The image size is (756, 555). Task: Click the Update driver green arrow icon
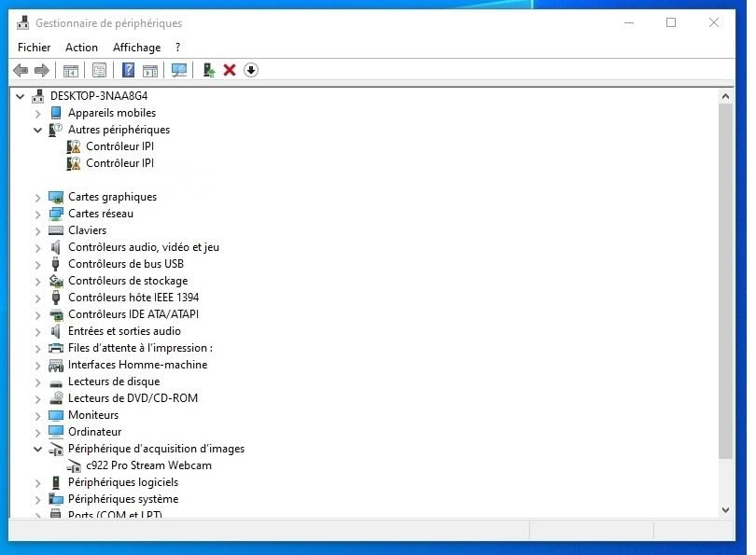pyautogui.click(x=208, y=70)
